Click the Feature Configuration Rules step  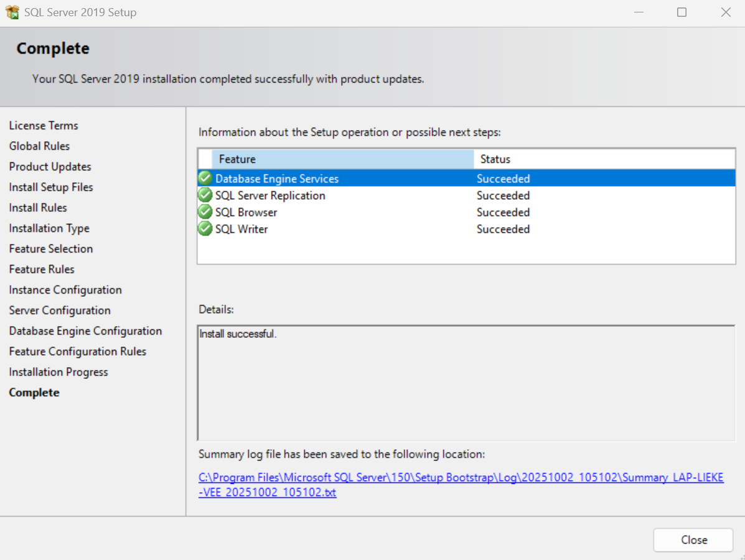pyautogui.click(x=77, y=352)
